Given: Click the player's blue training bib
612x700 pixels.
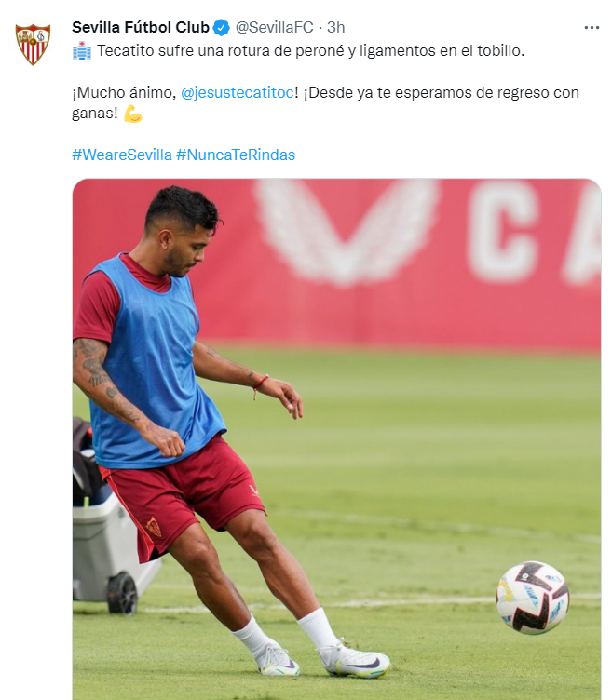Looking at the screenshot, I should tap(152, 361).
